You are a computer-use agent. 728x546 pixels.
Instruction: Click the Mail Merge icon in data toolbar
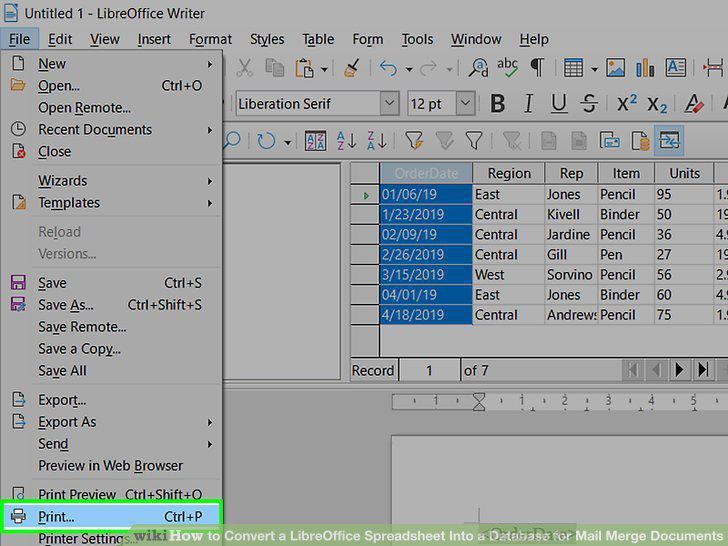pos(610,141)
